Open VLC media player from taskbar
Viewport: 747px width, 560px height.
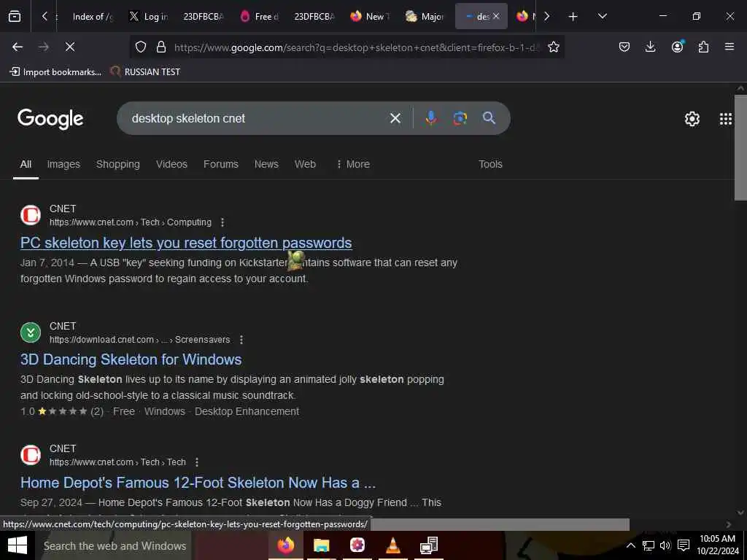pos(392,545)
